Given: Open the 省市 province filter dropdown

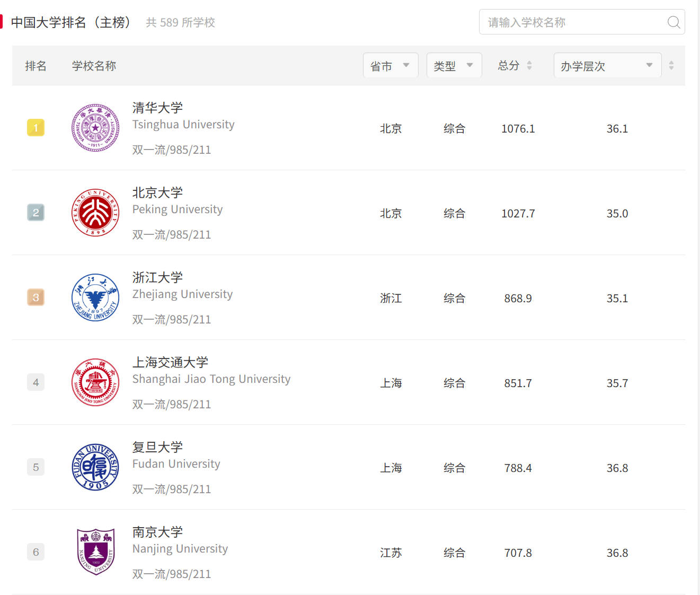Looking at the screenshot, I should tap(391, 65).
